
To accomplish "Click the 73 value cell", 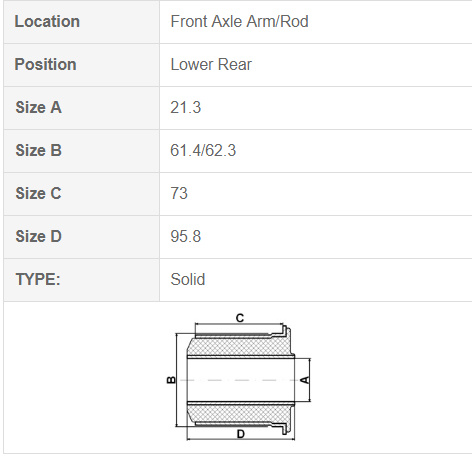I will point(316,194).
